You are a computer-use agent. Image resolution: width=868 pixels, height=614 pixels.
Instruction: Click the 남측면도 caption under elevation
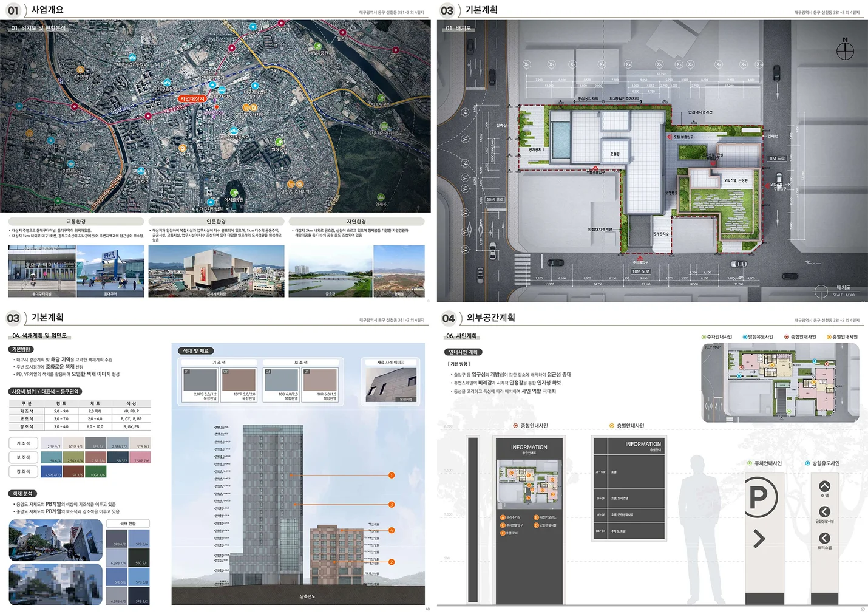pos(307,596)
